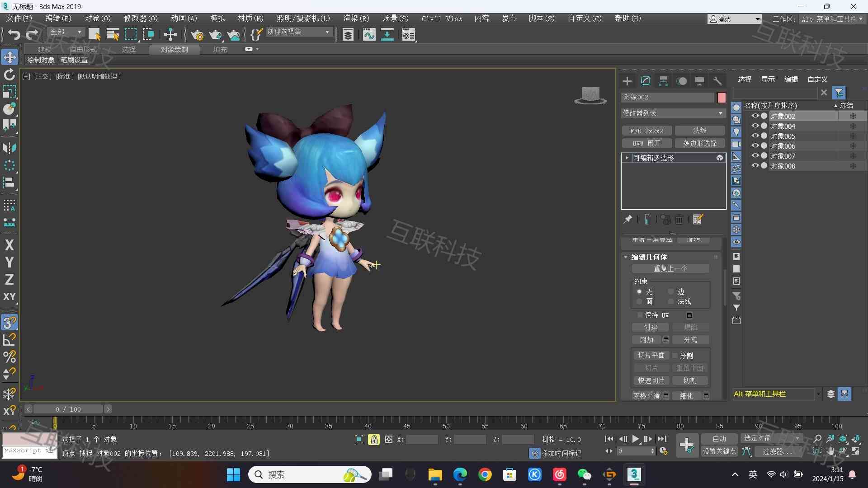Remove modifier with trash icon
868x488 pixels.
pyautogui.click(x=679, y=220)
